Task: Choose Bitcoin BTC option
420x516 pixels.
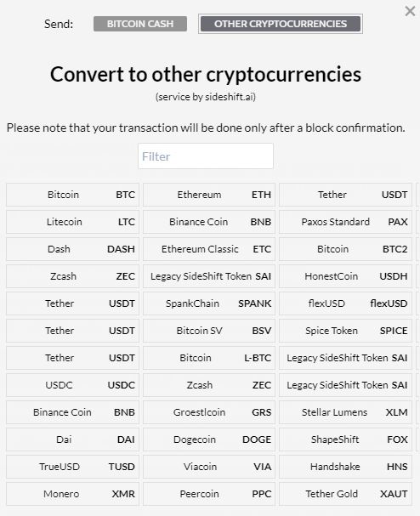Action: click(72, 195)
